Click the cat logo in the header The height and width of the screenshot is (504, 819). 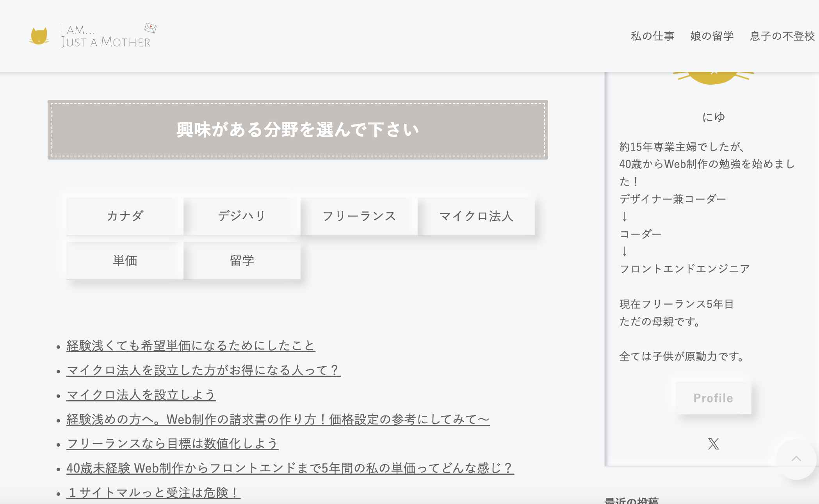39,36
